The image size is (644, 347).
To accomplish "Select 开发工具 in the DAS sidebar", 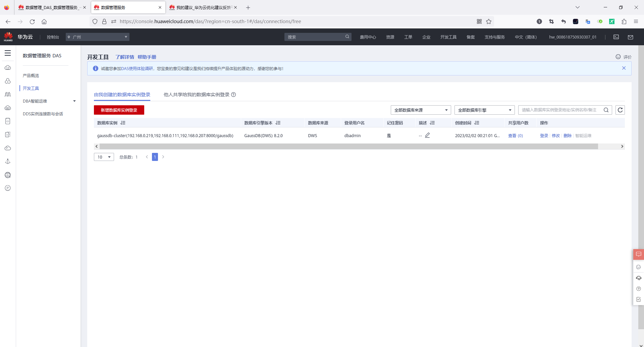I will [31, 88].
